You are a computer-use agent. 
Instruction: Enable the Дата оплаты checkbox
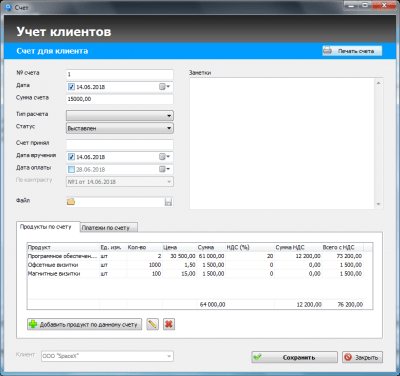point(71,169)
